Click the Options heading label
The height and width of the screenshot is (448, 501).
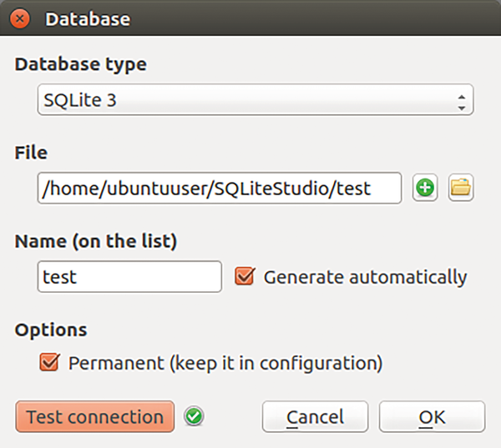click(51, 330)
